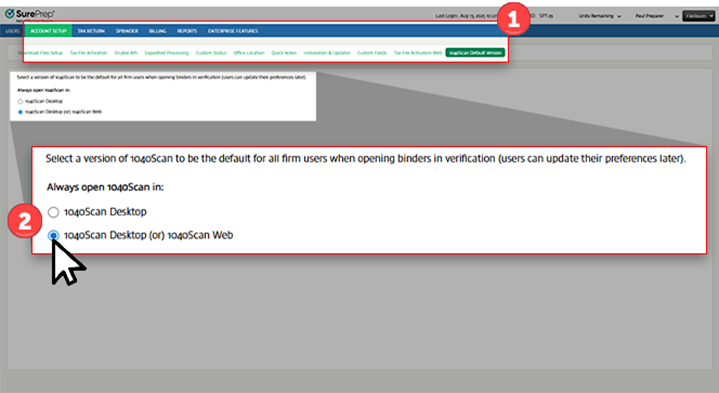Open the Office Location sub-tab
Viewport: 719px width, 393px height.
[x=249, y=53]
